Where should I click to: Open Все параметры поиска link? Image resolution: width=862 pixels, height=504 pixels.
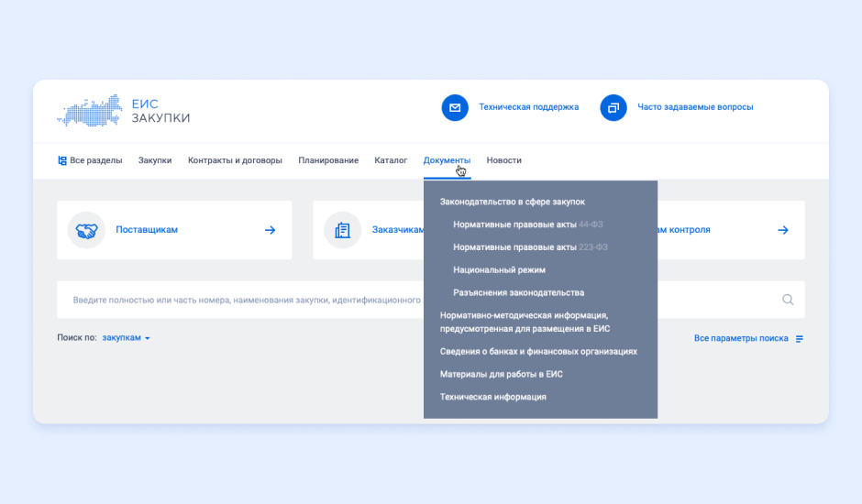click(741, 338)
